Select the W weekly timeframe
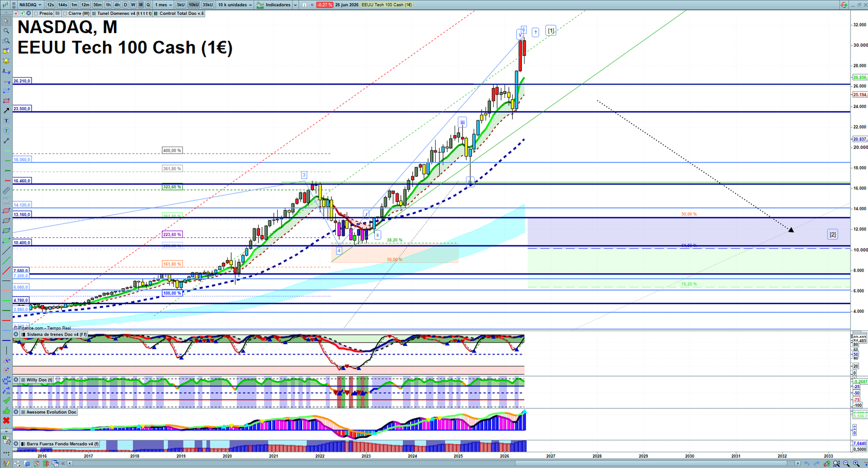 (x=133, y=5)
